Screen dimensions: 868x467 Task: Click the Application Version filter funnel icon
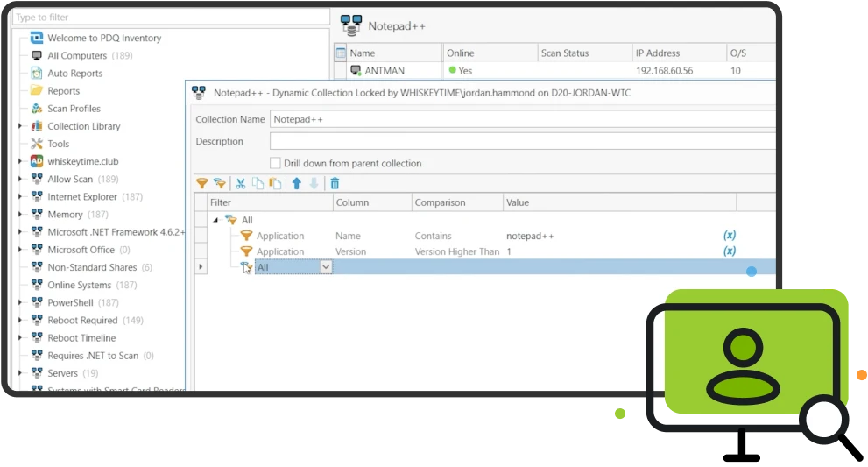[x=246, y=251]
